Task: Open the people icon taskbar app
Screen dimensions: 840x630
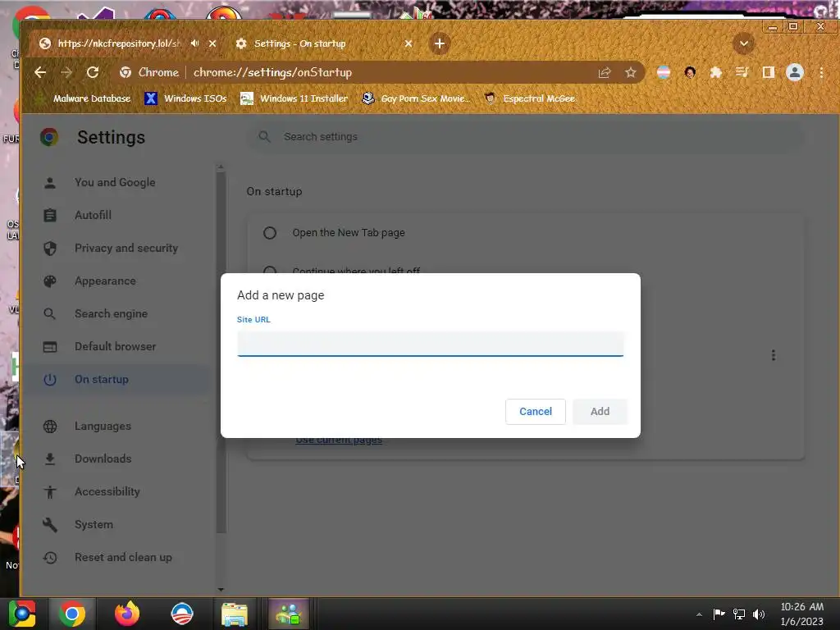Action: 288,614
